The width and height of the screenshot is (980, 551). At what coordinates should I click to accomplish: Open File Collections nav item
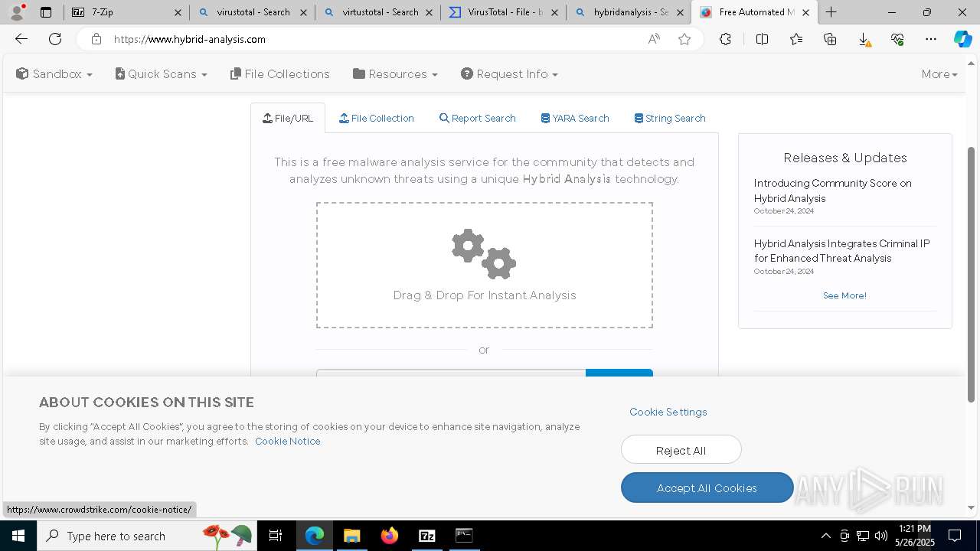click(280, 74)
